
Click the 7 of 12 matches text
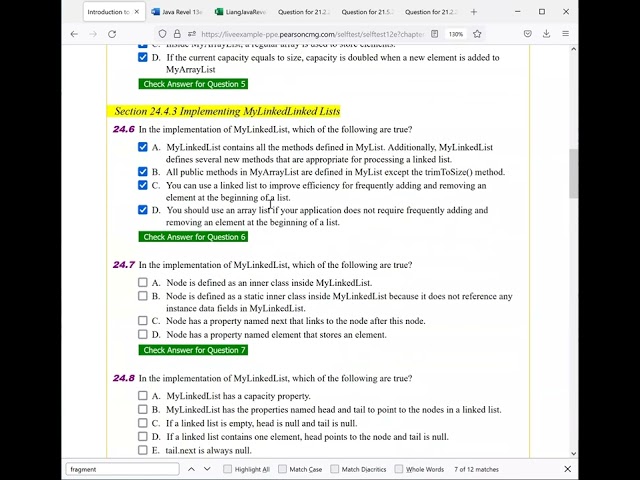476,469
